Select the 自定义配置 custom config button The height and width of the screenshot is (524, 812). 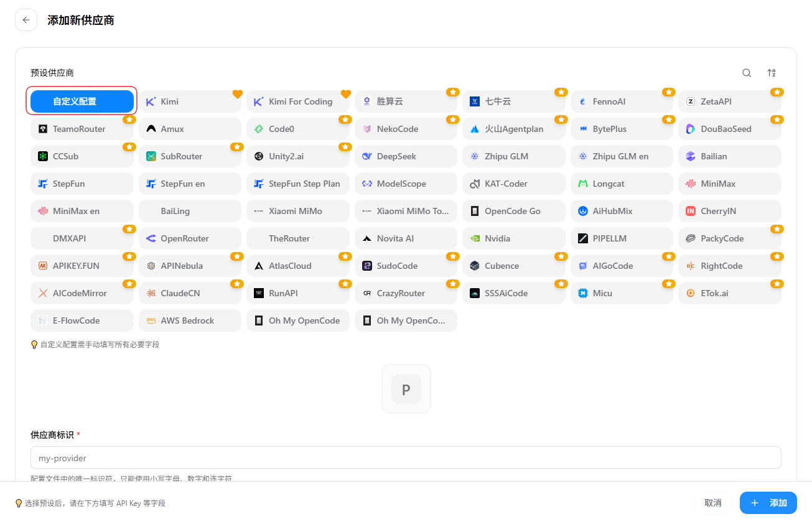pos(82,101)
